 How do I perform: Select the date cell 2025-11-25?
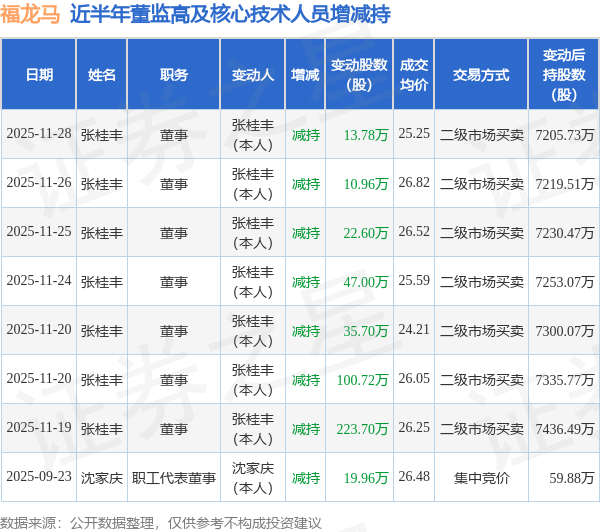click(39, 232)
